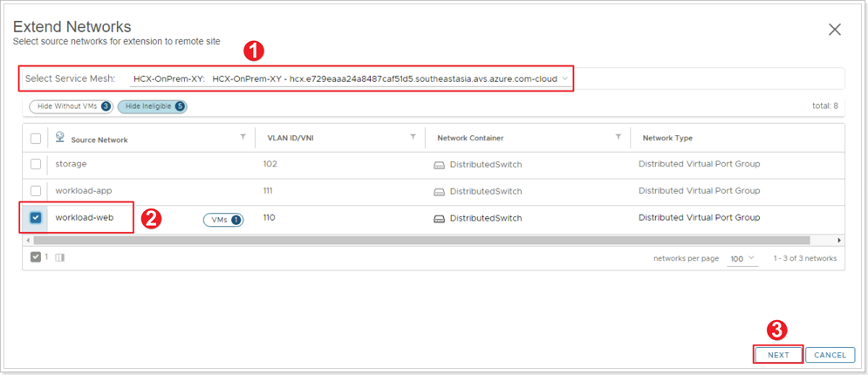This screenshot has height=375, width=868.
Task: Click the DistributedSwitch icon in workload-web row
Action: [439, 219]
